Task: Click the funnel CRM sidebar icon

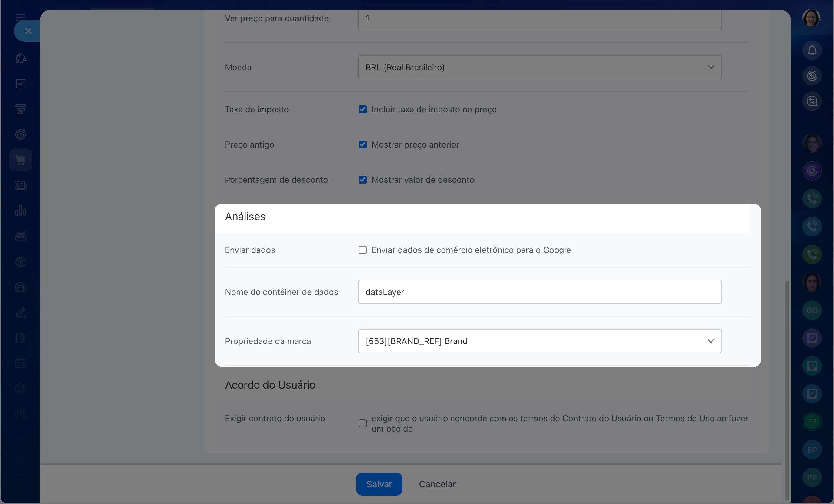Action: pos(21,109)
